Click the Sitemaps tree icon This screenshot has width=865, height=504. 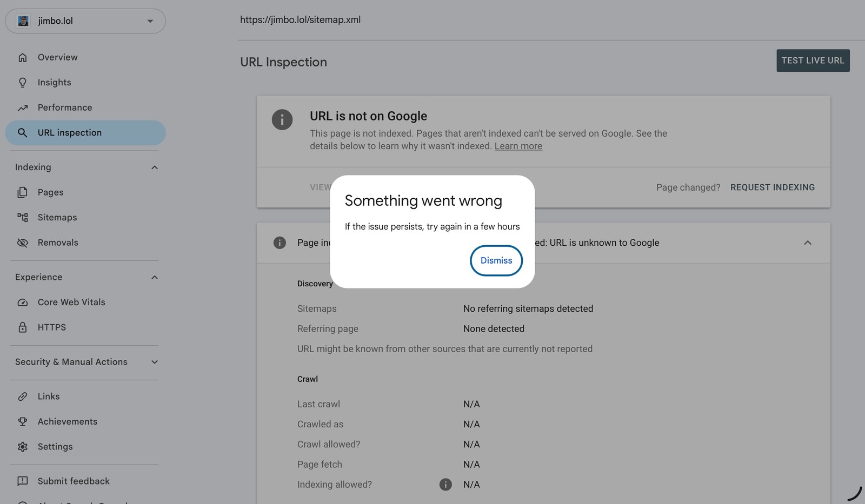(x=23, y=218)
